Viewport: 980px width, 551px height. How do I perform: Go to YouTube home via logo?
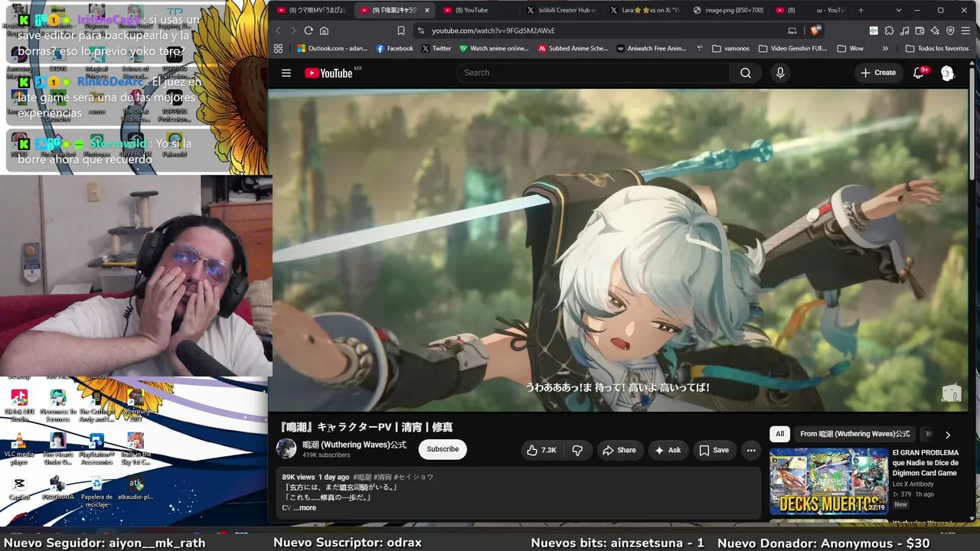(x=328, y=73)
